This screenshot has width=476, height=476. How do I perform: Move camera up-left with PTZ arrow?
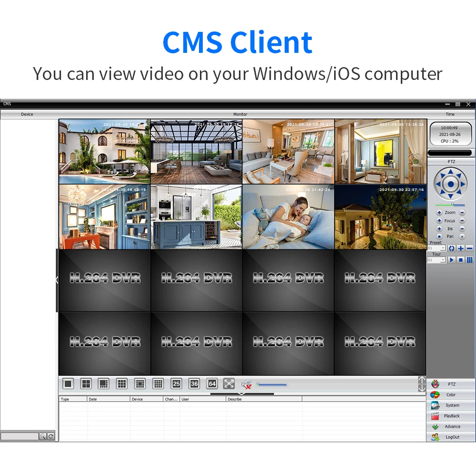pos(442,176)
